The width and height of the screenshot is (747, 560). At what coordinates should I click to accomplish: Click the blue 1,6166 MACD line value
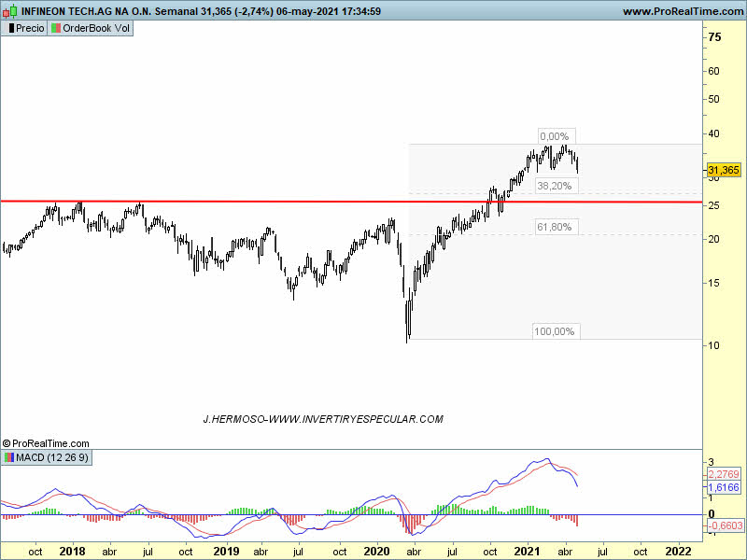click(725, 487)
